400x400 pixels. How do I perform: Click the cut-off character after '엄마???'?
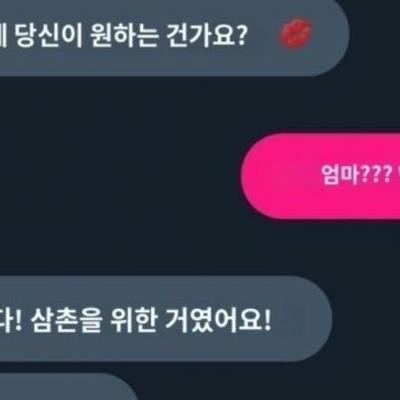click(x=398, y=173)
